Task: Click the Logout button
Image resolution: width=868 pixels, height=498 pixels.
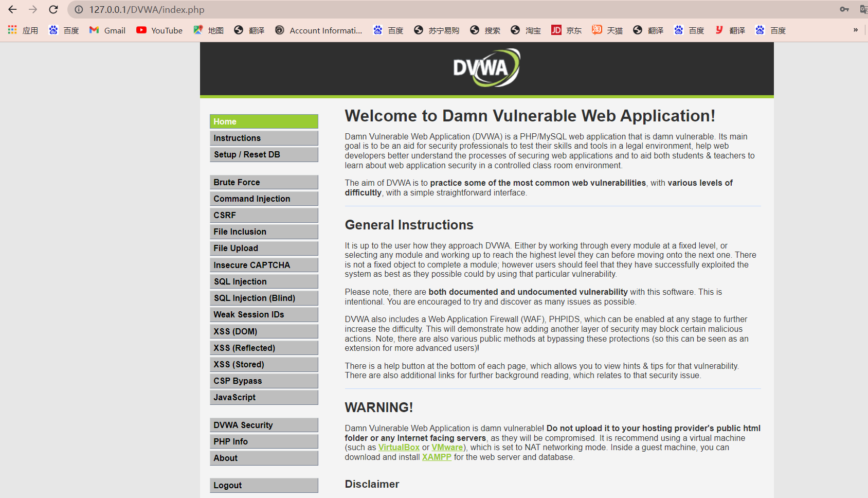Action: [264, 485]
